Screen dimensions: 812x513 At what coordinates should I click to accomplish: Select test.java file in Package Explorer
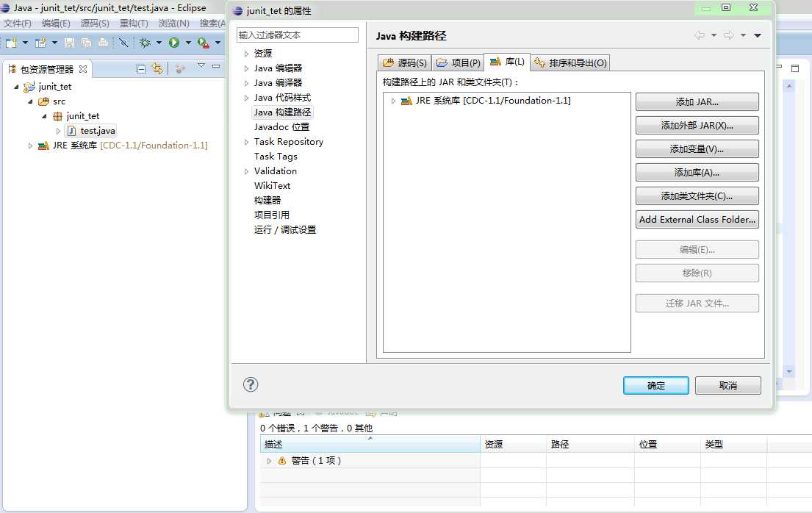click(x=97, y=131)
